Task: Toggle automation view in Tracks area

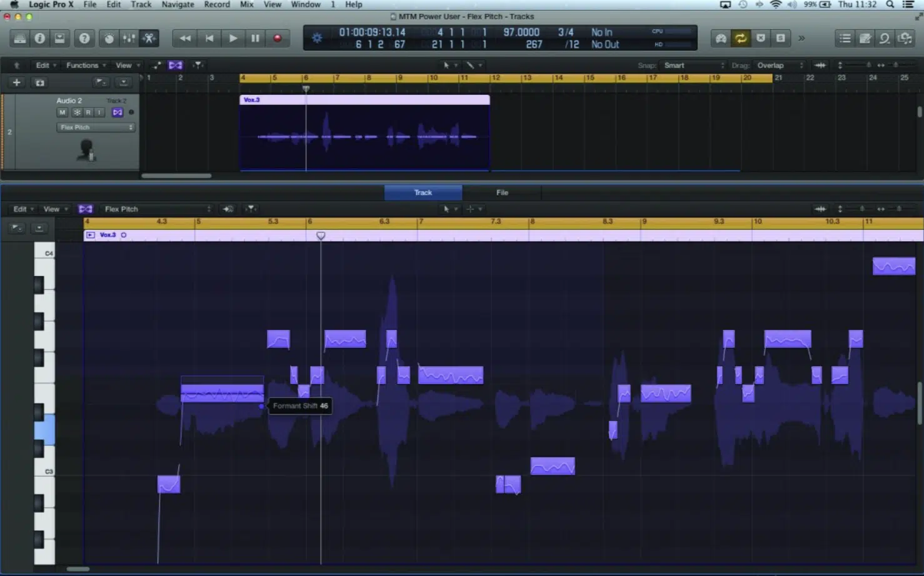Action: tap(156, 66)
